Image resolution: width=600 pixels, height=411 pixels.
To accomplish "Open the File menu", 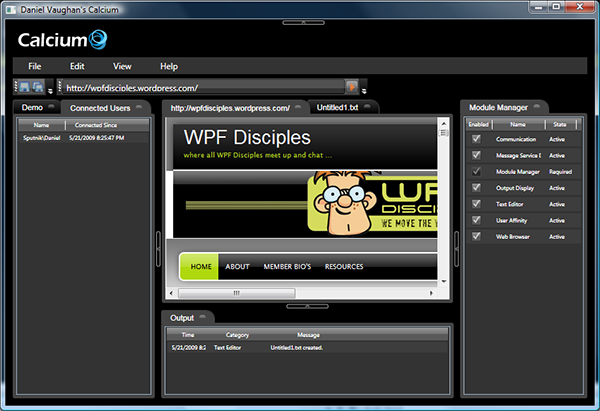I will 34,66.
